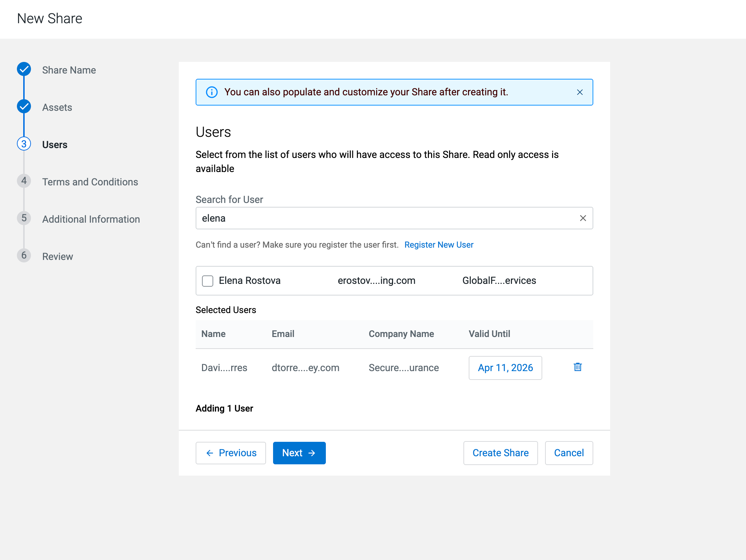Click the Register New User link

pos(439,245)
